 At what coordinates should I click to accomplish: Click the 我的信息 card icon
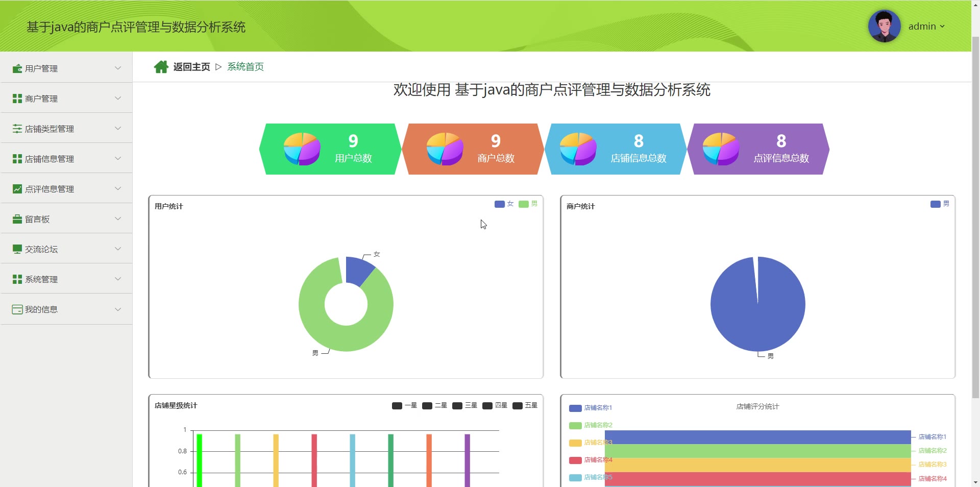tap(17, 309)
